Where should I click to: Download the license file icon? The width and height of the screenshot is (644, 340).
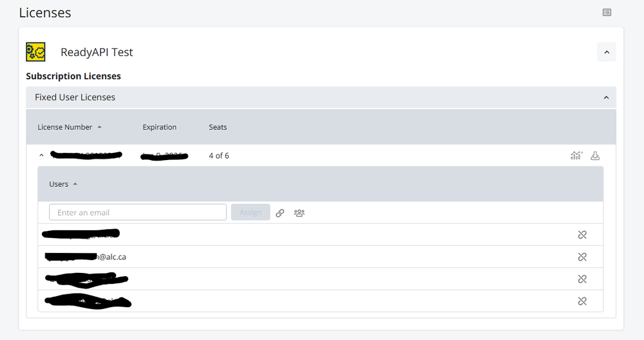point(595,155)
